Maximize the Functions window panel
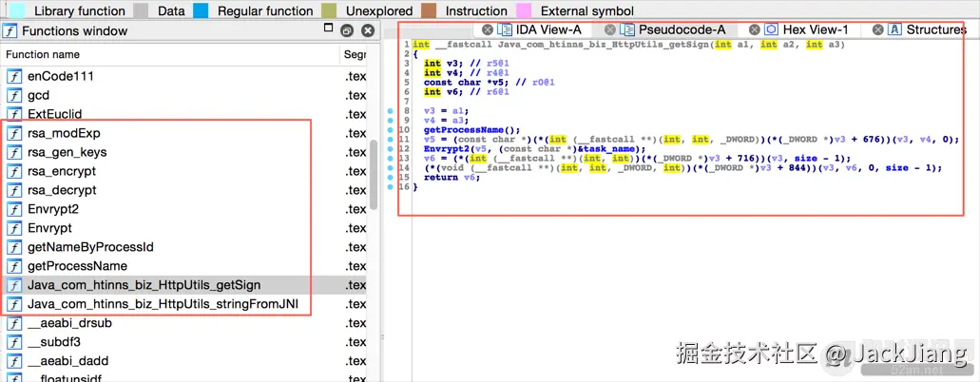The image size is (980, 382). 329,29
